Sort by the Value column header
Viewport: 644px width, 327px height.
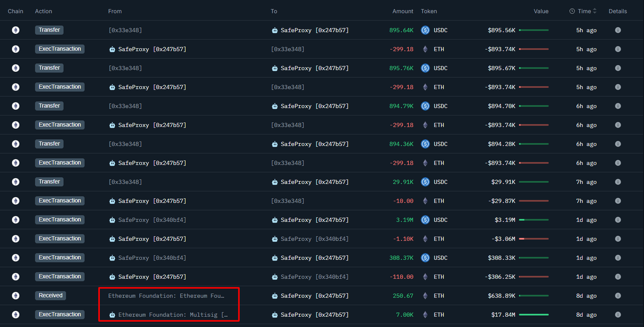pos(541,11)
